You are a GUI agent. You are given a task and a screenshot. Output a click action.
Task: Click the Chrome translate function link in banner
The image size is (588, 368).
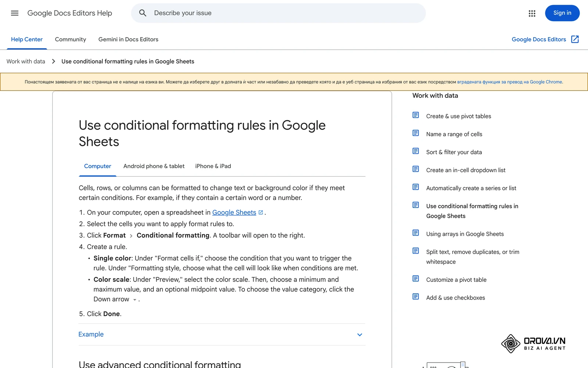coord(509,82)
